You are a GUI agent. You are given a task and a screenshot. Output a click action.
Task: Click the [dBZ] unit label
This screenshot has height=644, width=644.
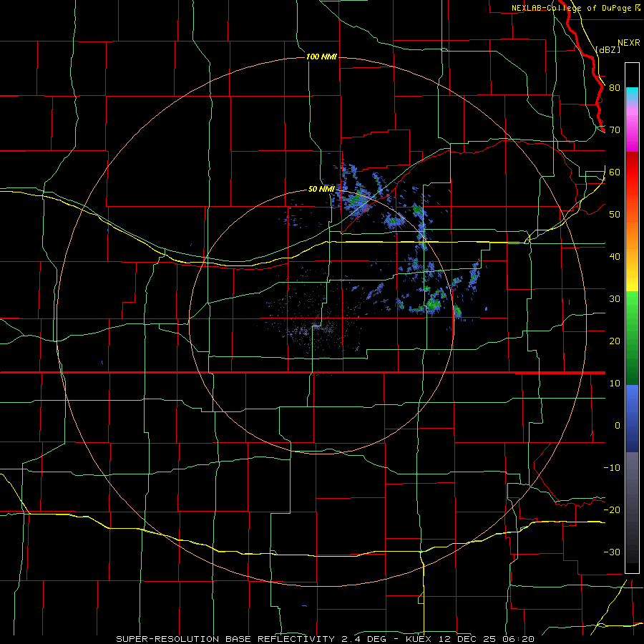pyautogui.click(x=608, y=49)
